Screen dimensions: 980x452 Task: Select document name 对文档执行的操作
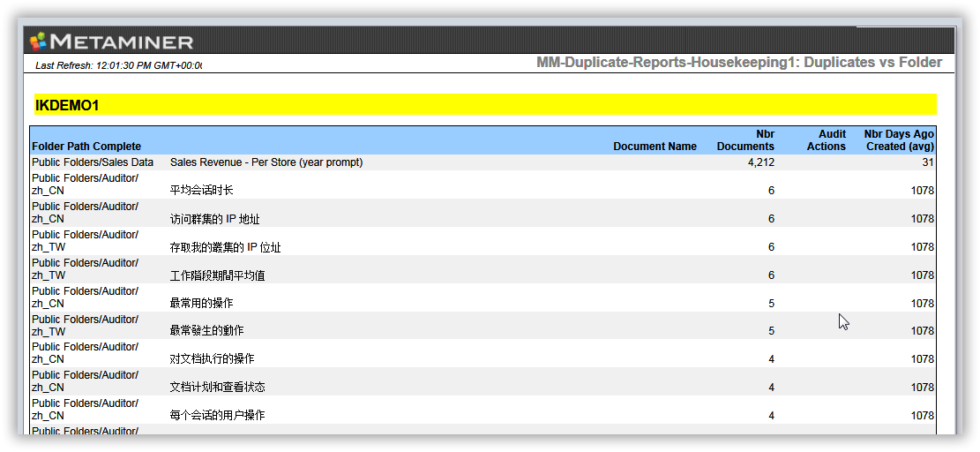tap(212, 358)
